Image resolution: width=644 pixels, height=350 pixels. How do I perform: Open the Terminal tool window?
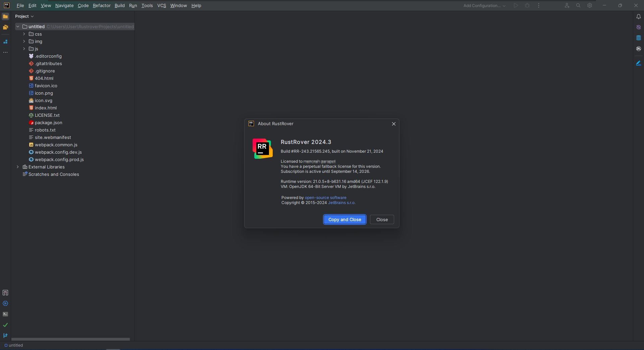pyautogui.click(x=5, y=314)
